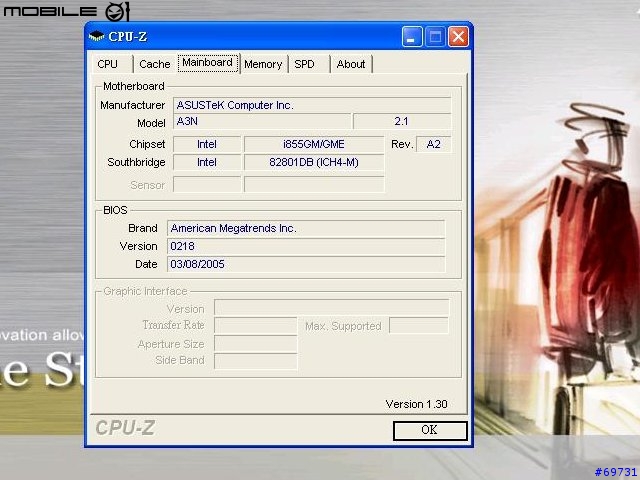Viewport: 640px width, 480px height.
Task: Click the empty Sensor vendor field
Action: 207,184
